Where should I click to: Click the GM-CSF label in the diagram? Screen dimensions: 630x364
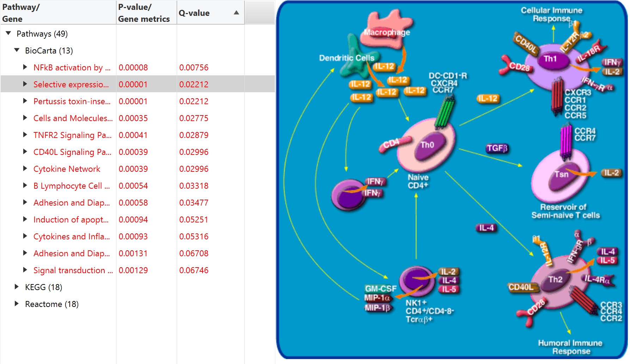(x=381, y=289)
